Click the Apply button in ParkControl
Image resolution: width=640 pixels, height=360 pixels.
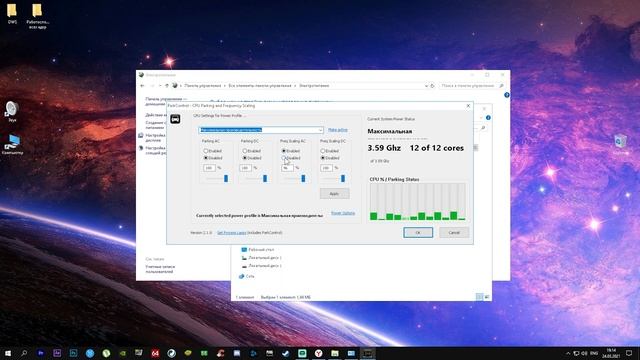point(334,193)
